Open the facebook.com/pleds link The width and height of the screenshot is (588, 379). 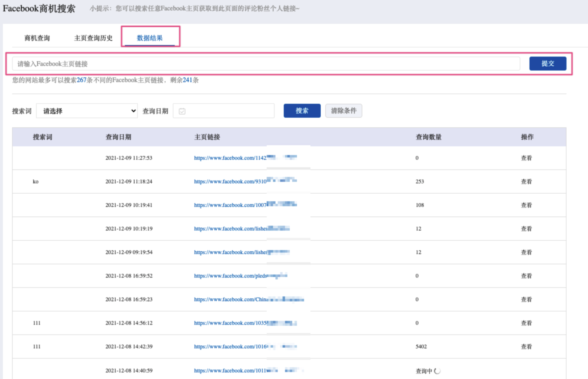coord(241,276)
